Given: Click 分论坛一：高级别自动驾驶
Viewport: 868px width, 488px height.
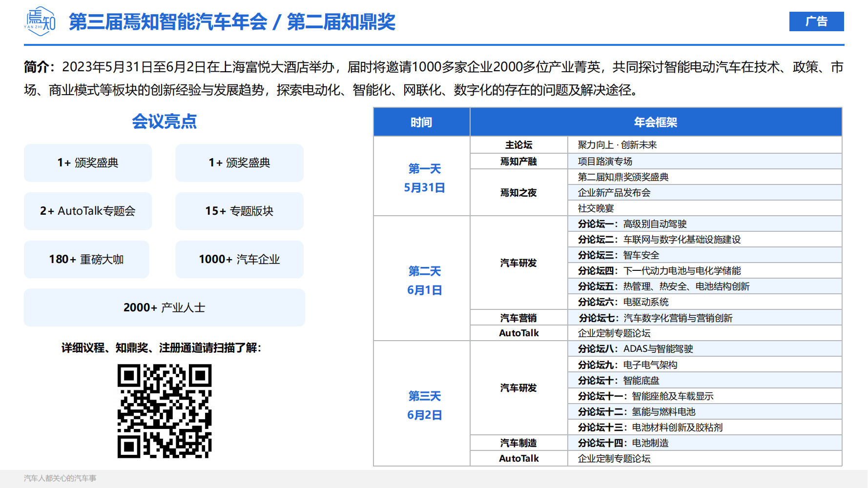Looking at the screenshot, I should [x=705, y=224].
